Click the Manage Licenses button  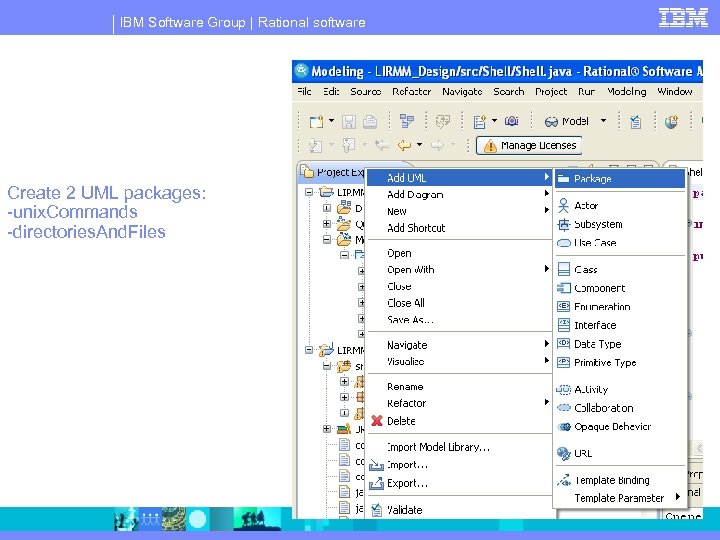529,146
